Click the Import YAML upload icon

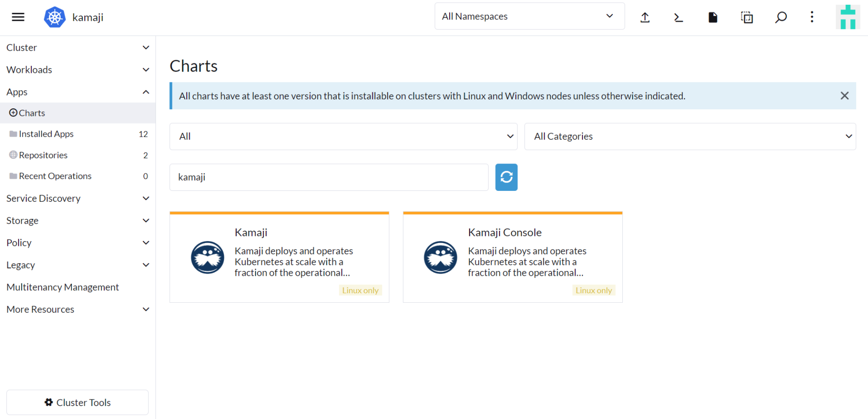pyautogui.click(x=645, y=17)
